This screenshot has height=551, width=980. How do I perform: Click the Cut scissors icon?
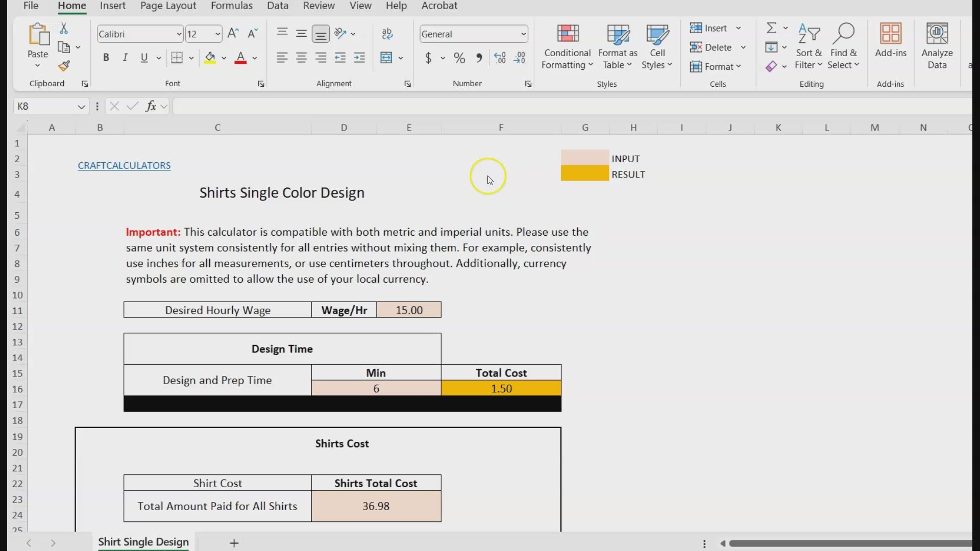[64, 29]
